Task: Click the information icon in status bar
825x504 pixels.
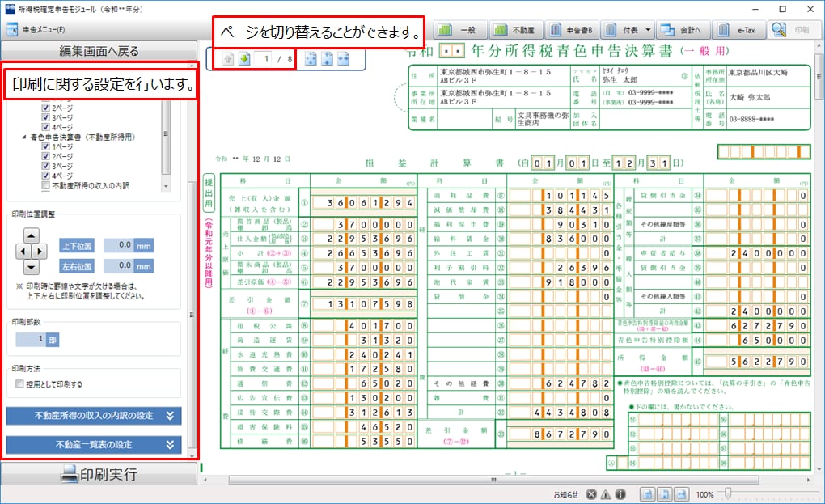Action: pyautogui.click(x=620, y=494)
